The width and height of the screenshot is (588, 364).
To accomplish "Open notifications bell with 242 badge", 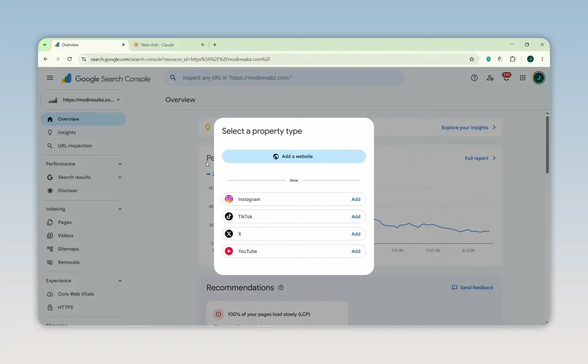I will click(x=506, y=77).
